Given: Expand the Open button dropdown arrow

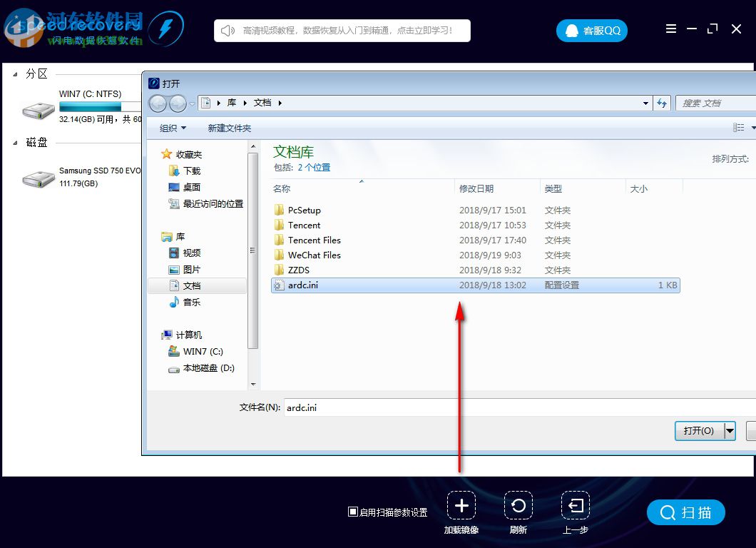Looking at the screenshot, I should (x=730, y=431).
